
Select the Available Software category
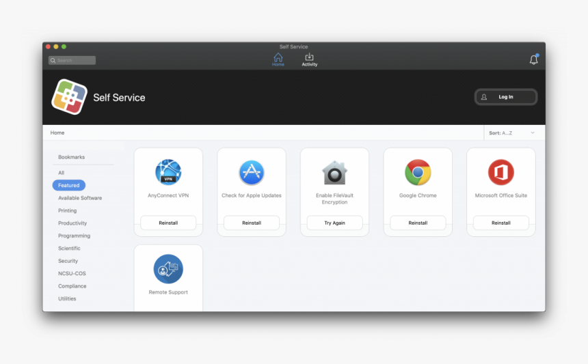(80, 198)
